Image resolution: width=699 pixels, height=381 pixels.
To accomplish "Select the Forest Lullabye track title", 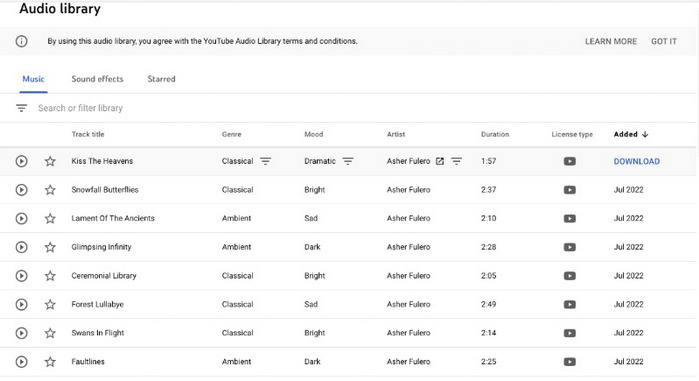I will click(x=97, y=304).
